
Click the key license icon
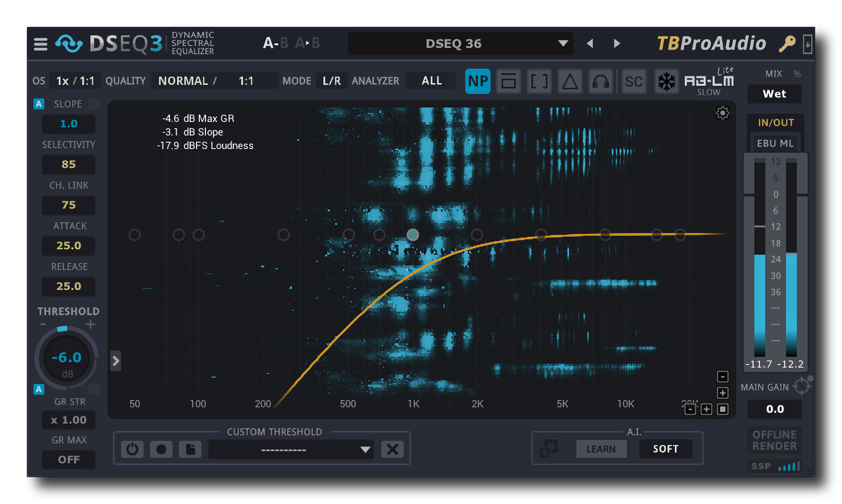[787, 43]
